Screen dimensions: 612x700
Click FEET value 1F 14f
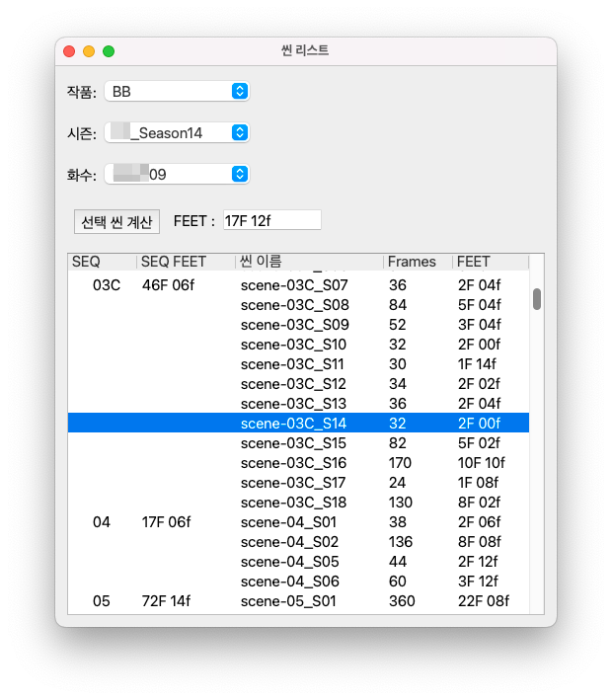(477, 364)
